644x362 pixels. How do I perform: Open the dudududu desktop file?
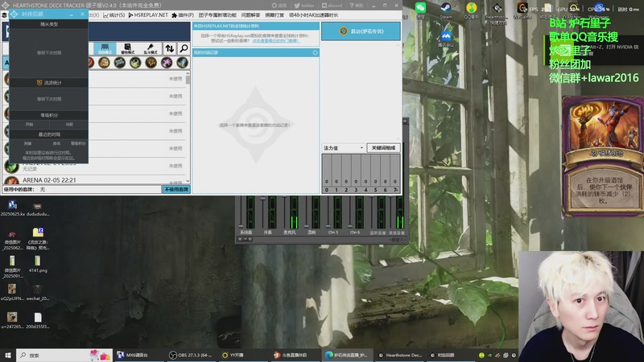38,209
